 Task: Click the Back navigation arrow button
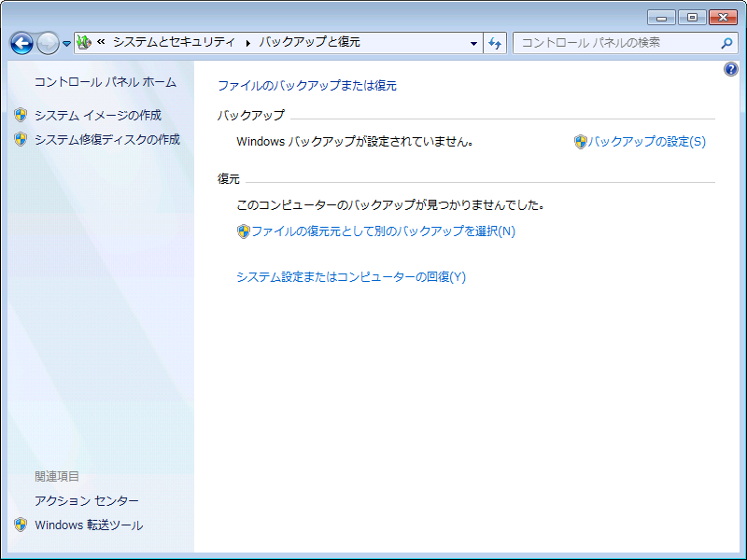tap(21, 43)
